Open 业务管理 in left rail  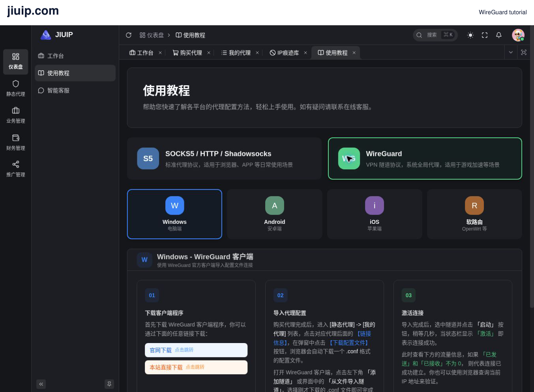click(x=16, y=115)
